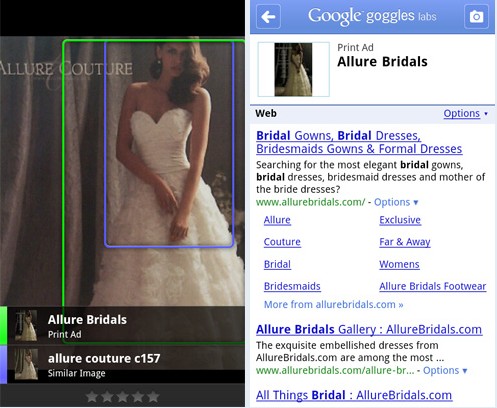Tap the fifth rating star
497x408 pixels.
[x=153, y=397]
